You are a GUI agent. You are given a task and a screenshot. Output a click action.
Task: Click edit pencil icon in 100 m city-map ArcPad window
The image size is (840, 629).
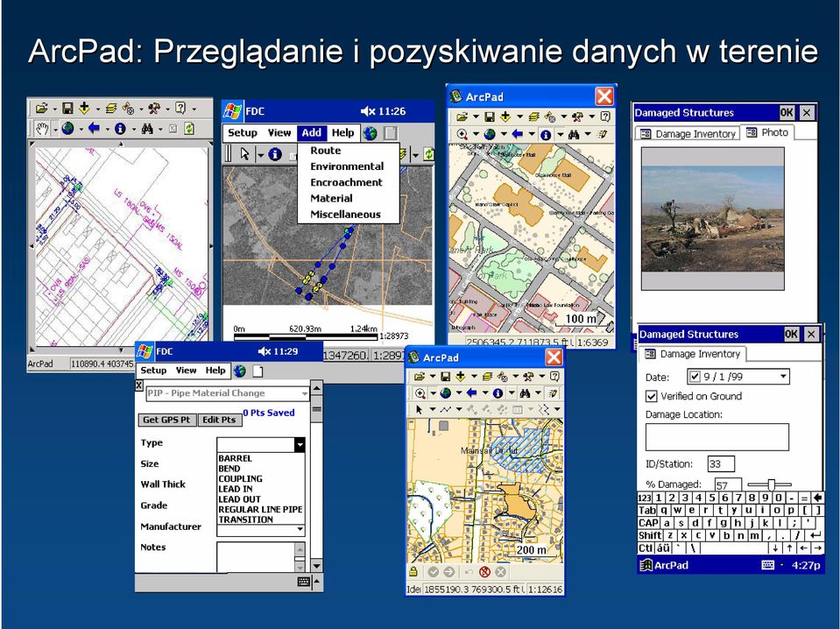coord(602,135)
